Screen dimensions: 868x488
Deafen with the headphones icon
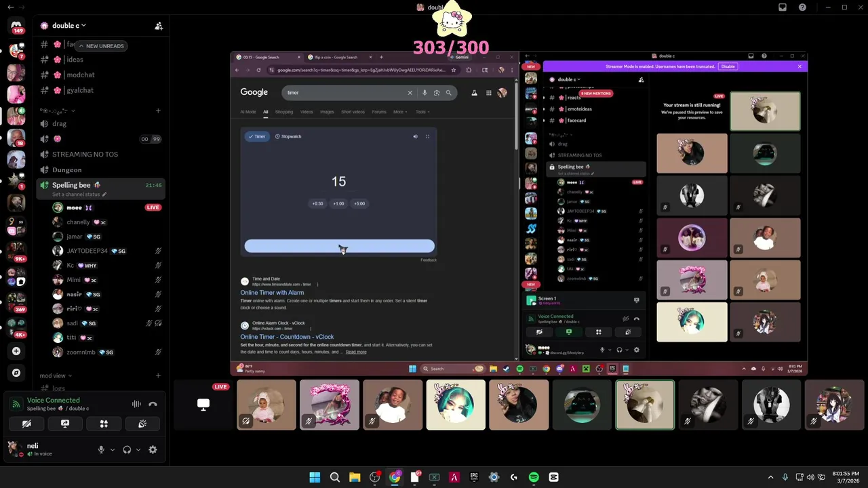pos(127,449)
